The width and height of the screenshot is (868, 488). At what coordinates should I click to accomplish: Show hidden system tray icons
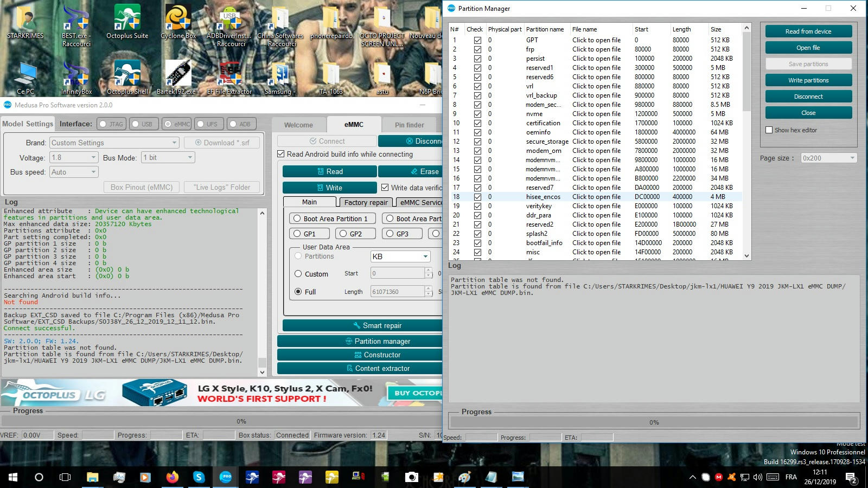pos(692,477)
